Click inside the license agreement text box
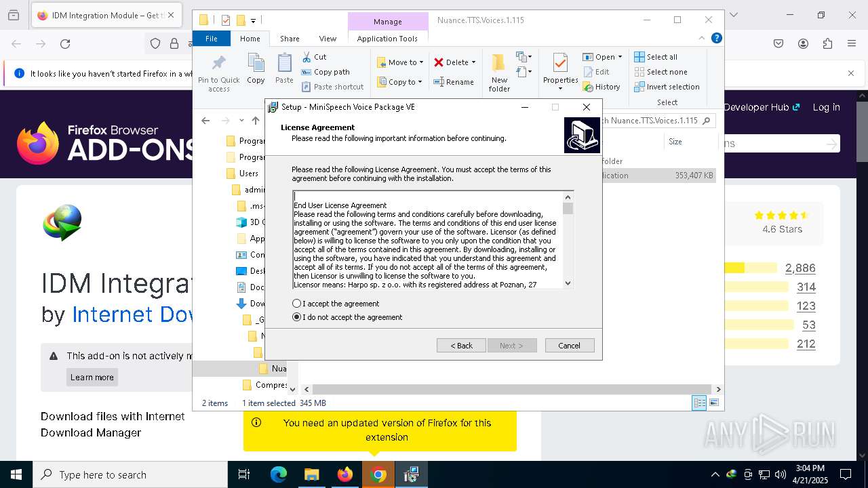 pyautogui.click(x=427, y=240)
